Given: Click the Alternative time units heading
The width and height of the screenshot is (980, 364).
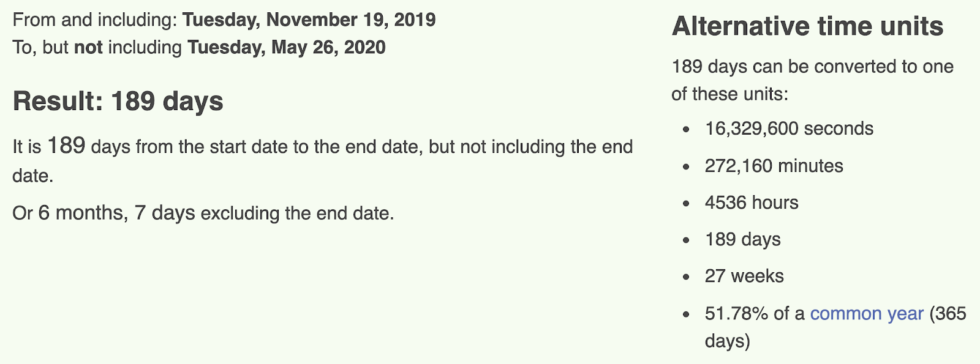Looking at the screenshot, I should [807, 26].
